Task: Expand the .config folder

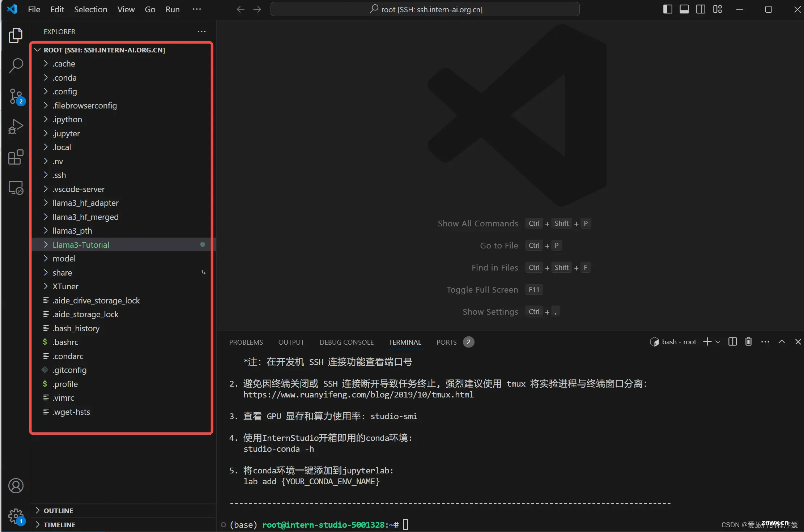Action: click(123, 91)
